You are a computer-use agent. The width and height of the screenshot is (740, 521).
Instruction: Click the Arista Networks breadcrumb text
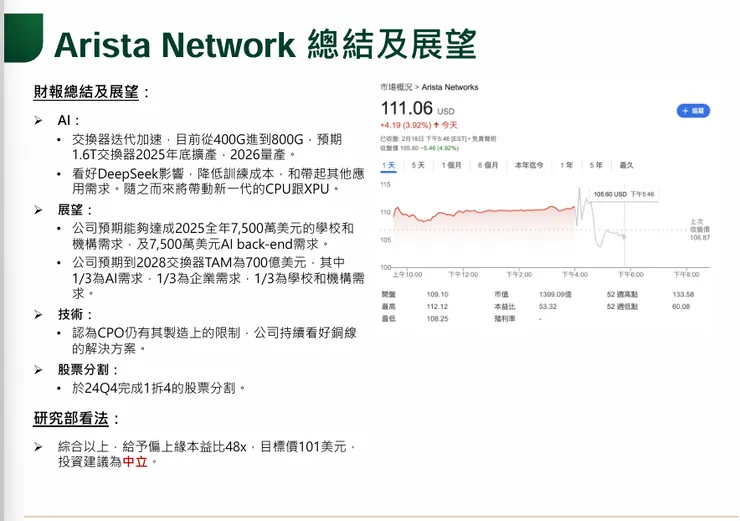[x=450, y=87]
